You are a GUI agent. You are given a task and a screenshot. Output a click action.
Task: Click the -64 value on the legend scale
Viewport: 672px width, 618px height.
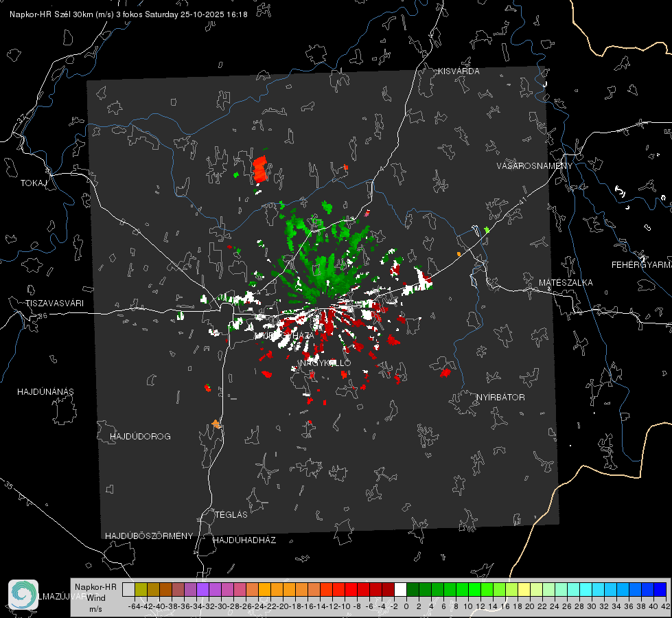pos(135,606)
